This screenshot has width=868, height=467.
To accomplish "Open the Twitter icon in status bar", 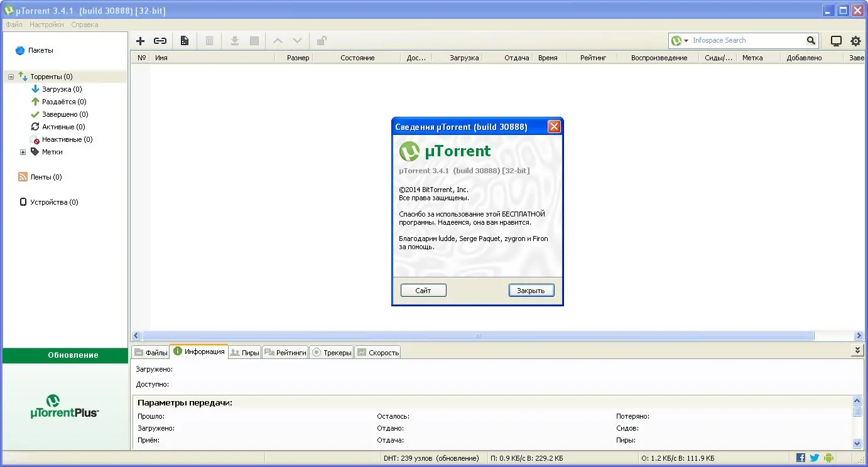I will pyautogui.click(x=815, y=458).
